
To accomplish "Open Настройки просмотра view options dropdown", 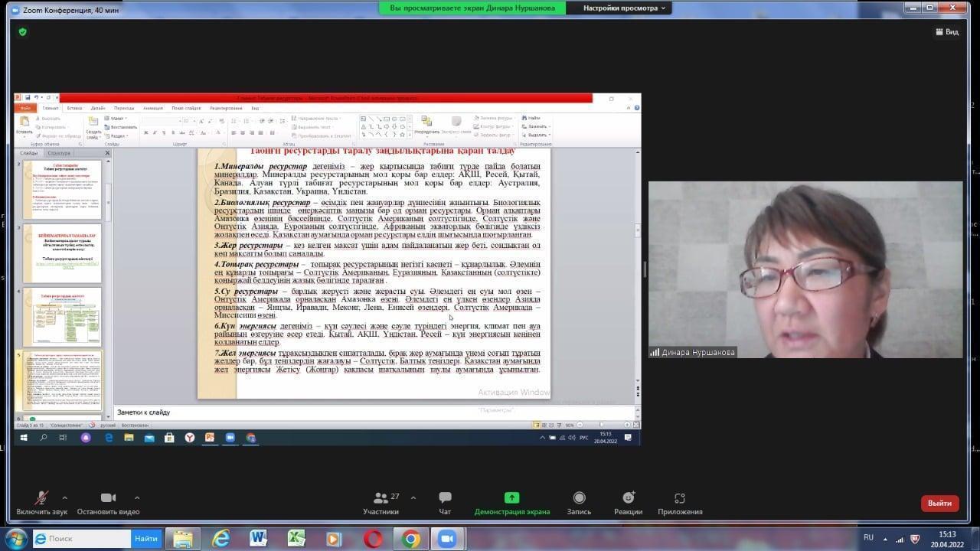I will pos(625,8).
